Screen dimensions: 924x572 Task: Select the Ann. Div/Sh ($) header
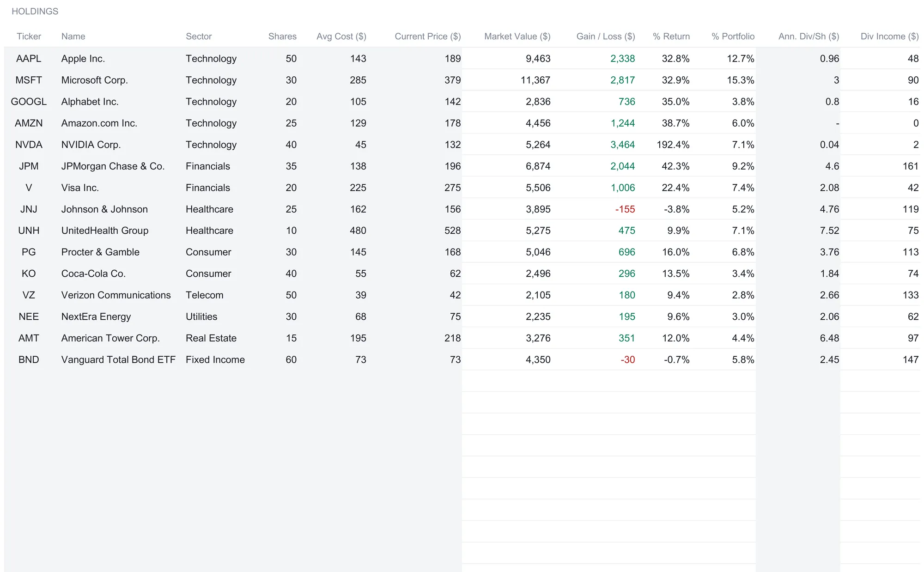808,37
